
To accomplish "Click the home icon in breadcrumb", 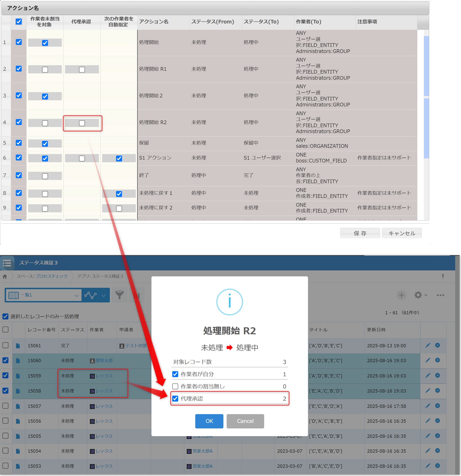I will 5,277.
